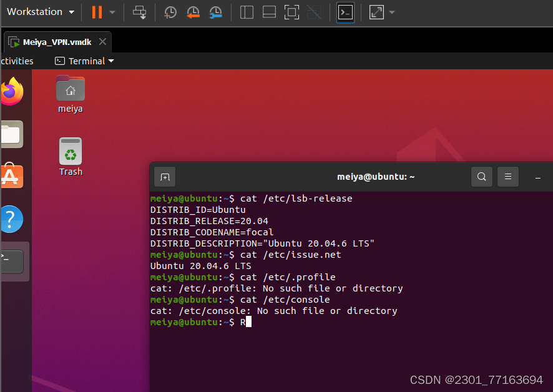Image resolution: width=553 pixels, height=392 pixels.
Task: Open the Terminal app menu in top bar
Action: [85, 61]
